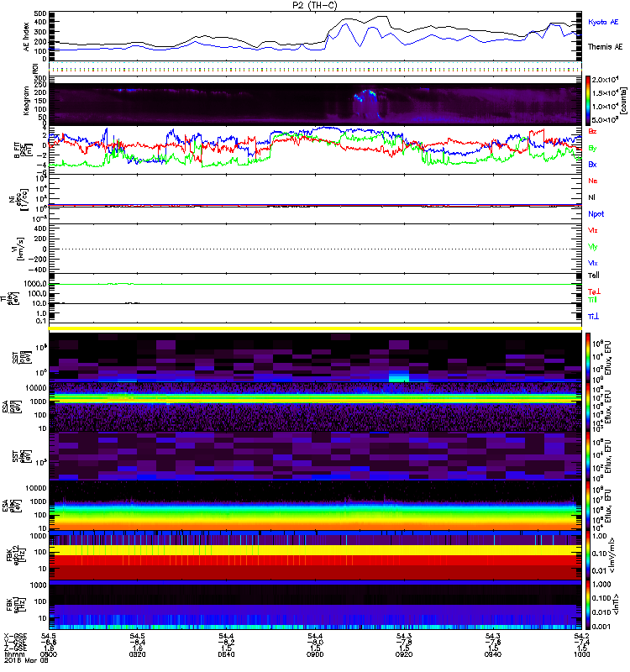The width and height of the screenshot is (630, 672).
Task: Click the 1000 time tick label
Action: 581,654
